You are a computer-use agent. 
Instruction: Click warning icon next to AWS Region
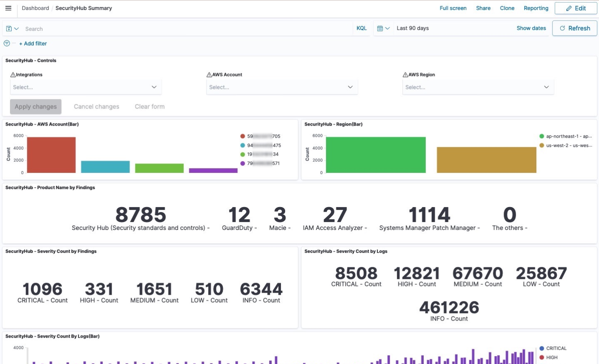pos(405,75)
